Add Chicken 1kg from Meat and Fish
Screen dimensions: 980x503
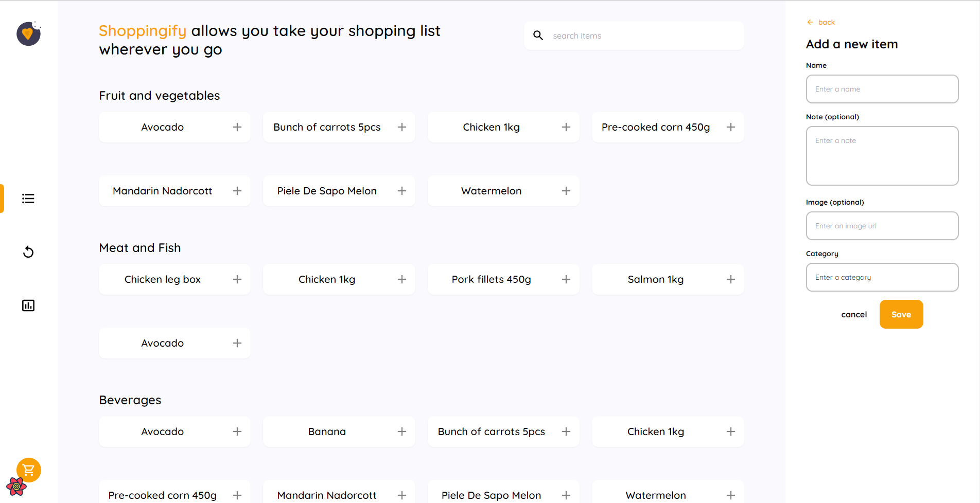coord(402,279)
